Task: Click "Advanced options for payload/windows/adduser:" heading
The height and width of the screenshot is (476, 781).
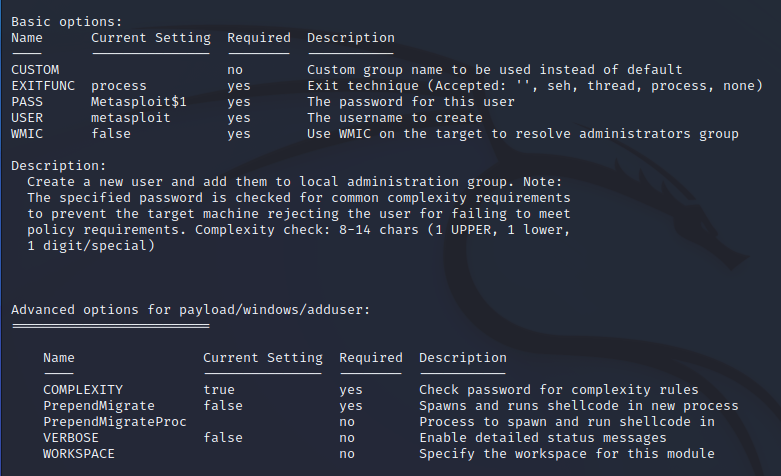Action: pyautogui.click(x=191, y=310)
